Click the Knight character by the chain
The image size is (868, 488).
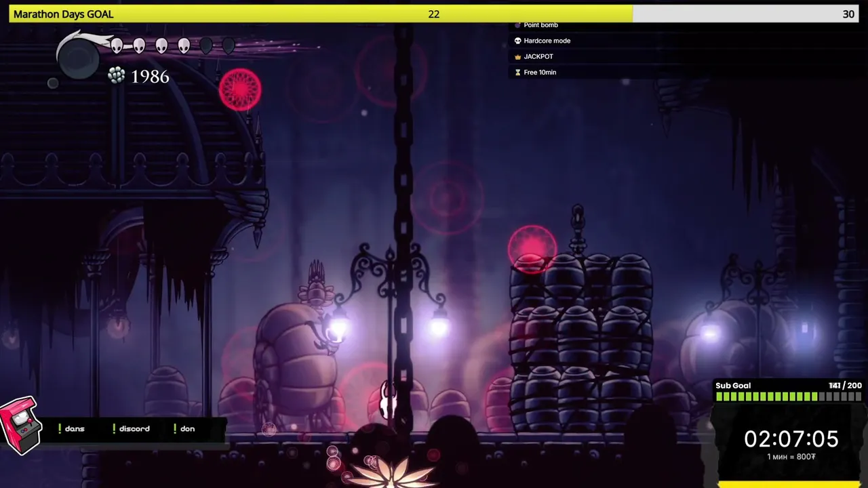[x=389, y=400]
